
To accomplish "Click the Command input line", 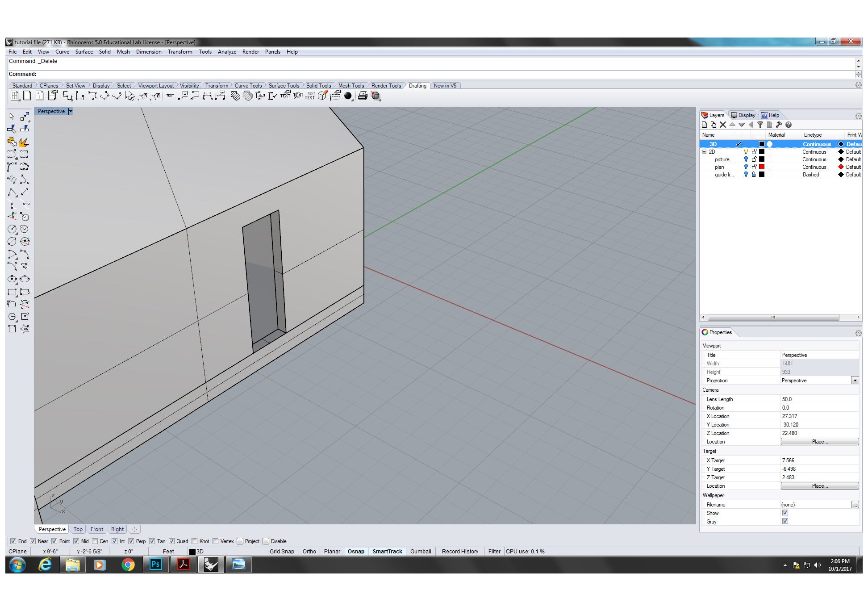I will point(431,74).
